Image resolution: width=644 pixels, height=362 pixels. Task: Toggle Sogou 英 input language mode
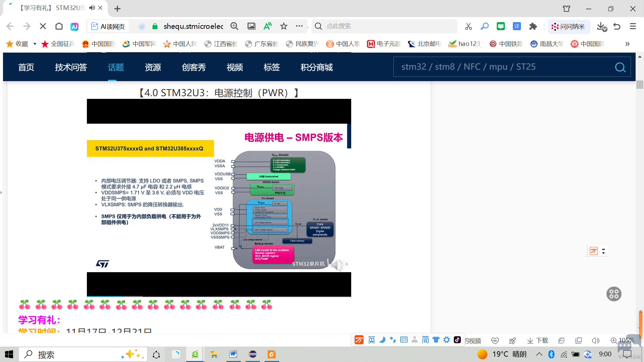(x=372, y=340)
